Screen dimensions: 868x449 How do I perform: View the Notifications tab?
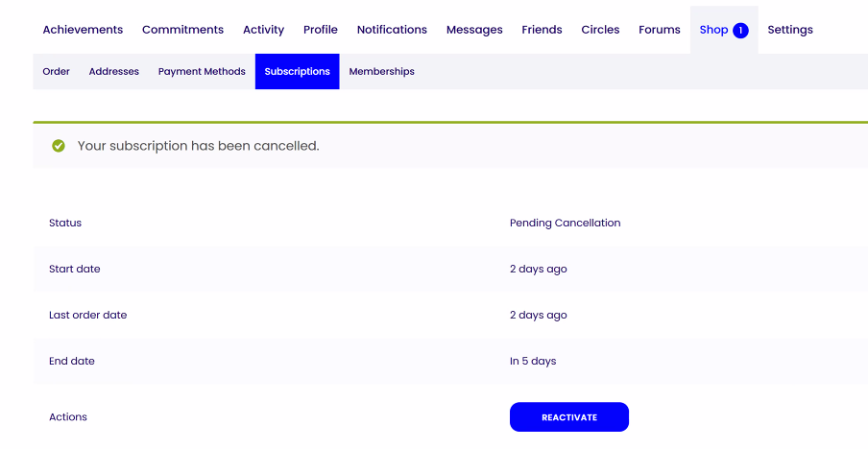(392, 30)
